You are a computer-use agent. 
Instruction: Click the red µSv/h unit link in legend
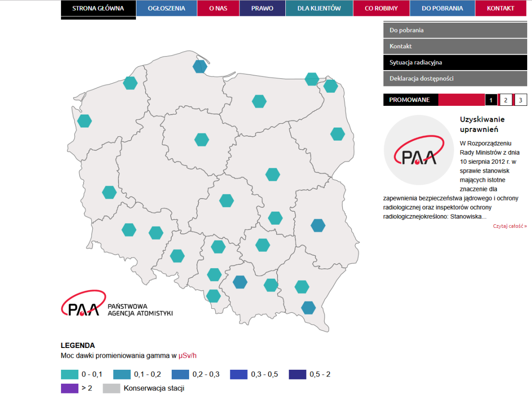[x=187, y=356]
